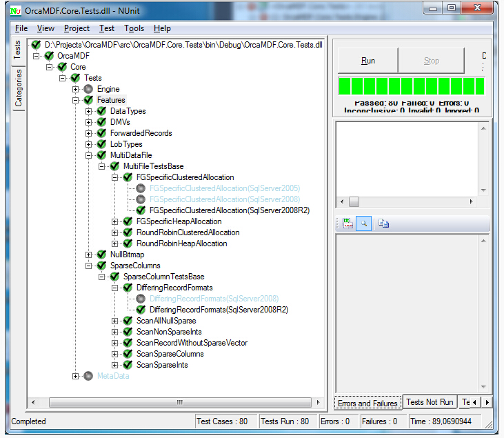The height and width of the screenshot is (438, 504).
Task: Click down arrow of stack trace scrollbar
Action: (483, 387)
